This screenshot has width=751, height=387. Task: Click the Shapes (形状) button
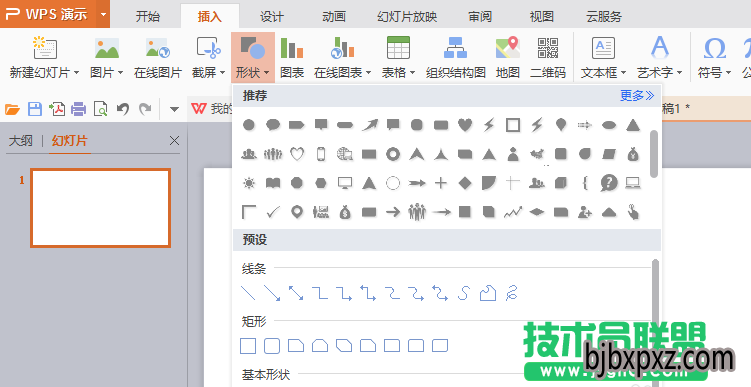point(252,57)
